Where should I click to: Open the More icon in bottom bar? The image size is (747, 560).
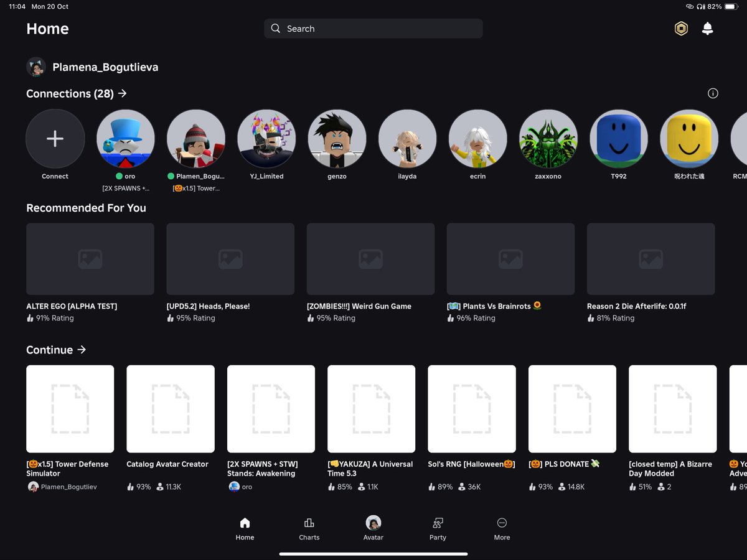coord(502,523)
